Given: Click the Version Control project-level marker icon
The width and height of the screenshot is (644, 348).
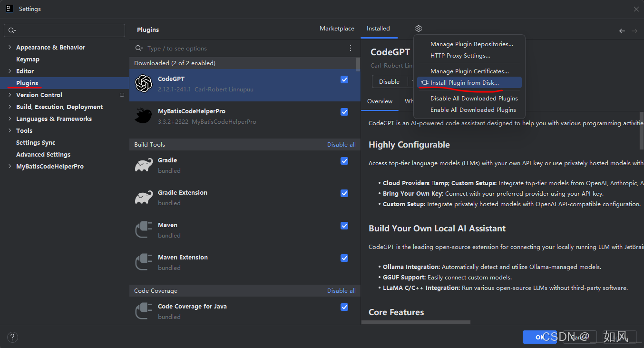Looking at the screenshot, I should pyautogui.click(x=122, y=95).
